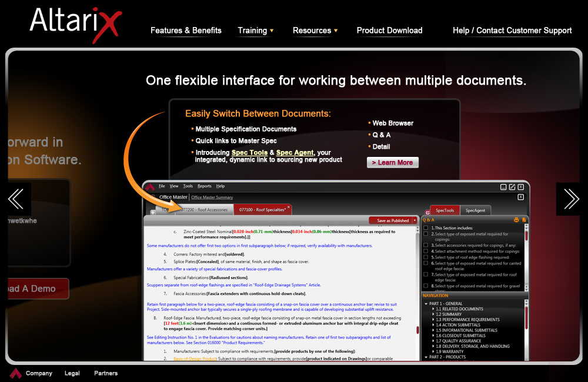Screen dimensions: 588x382
Task: Close the Office Master panel with X
Action: click(521, 197)
